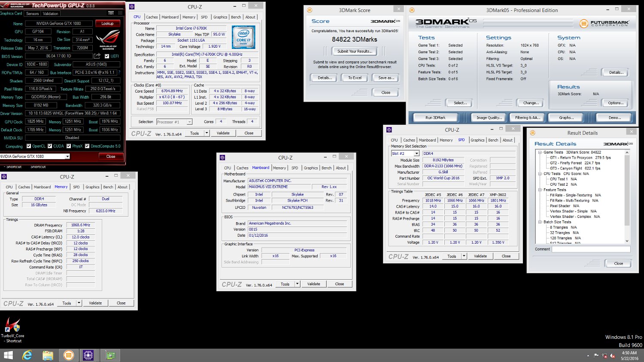Open the Processor #1 selection dropdown
644x362 pixels.
click(189, 122)
